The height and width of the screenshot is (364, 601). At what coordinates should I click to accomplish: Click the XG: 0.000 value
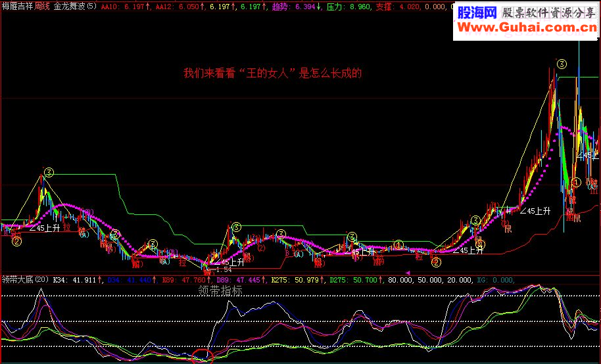coord(496,280)
